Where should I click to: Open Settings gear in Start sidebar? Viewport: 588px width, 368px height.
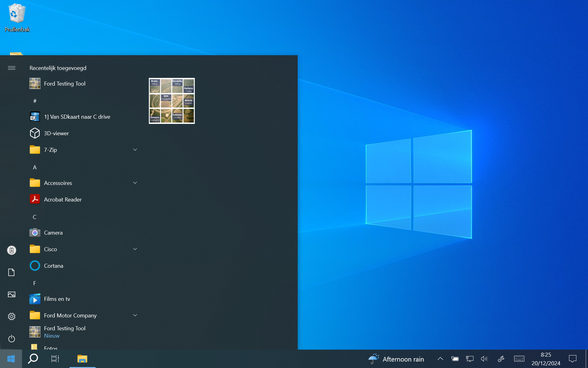12,316
